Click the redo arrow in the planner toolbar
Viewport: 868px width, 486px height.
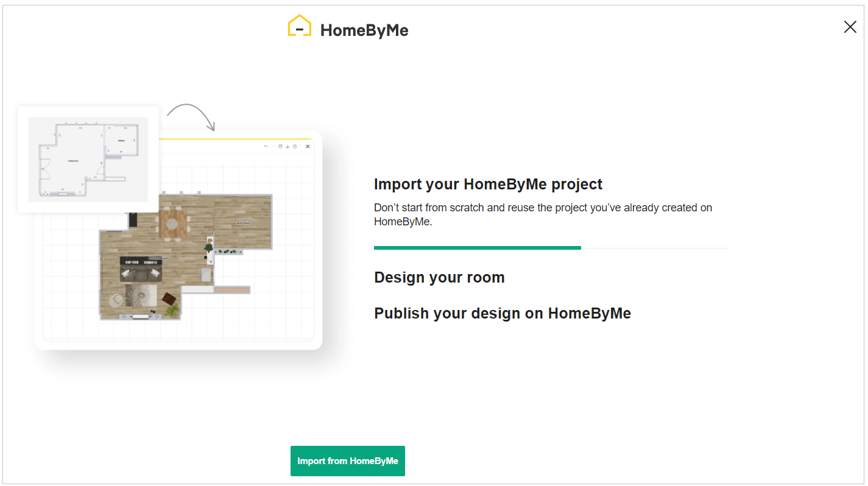pos(273,146)
